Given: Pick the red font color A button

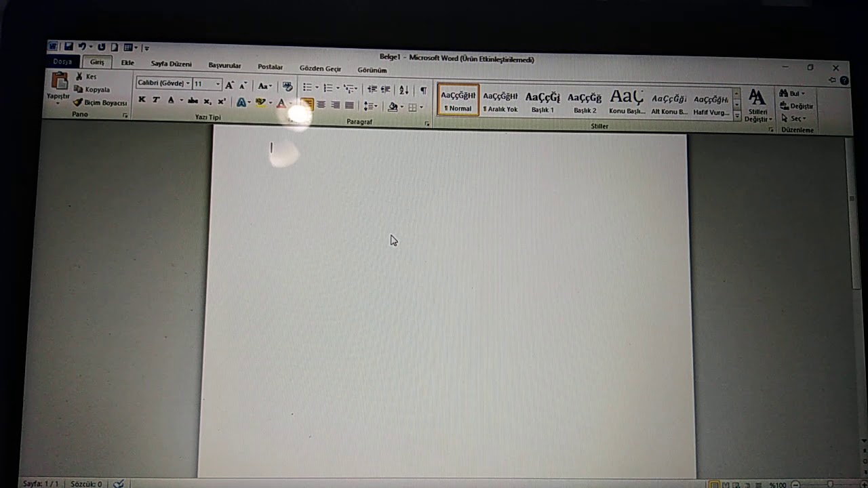Looking at the screenshot, I should click(x=281, y=103).
